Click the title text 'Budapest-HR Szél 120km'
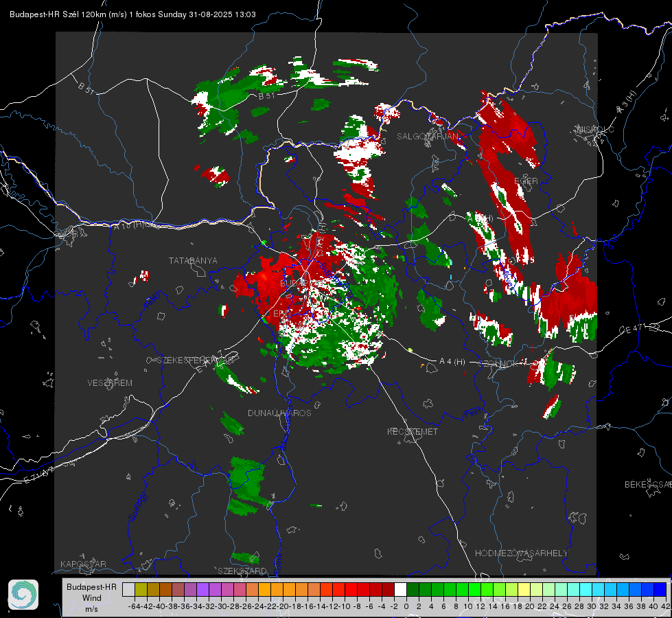672x618 pixels. pos(58,14)
